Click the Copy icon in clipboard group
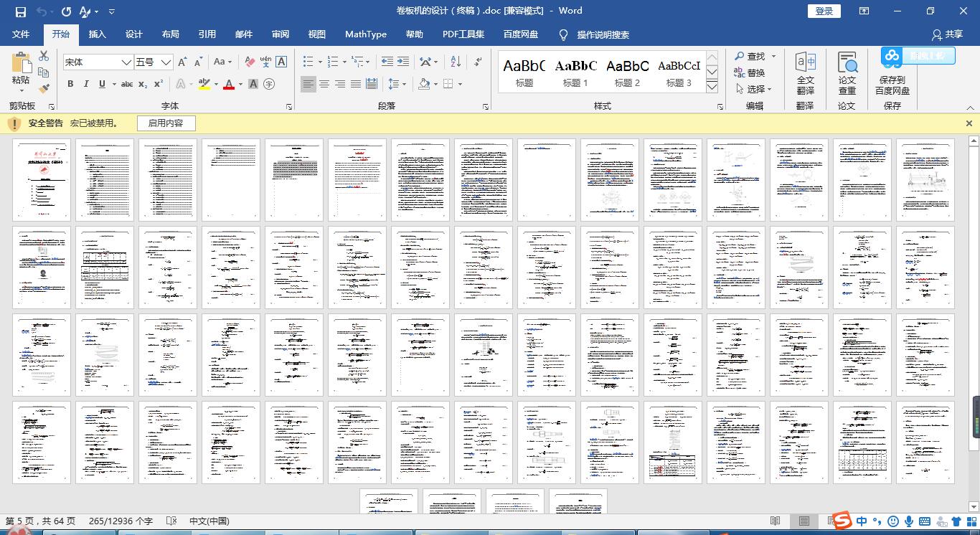The image size is (980, 535). pyautogui.click(x=44, y=72)
